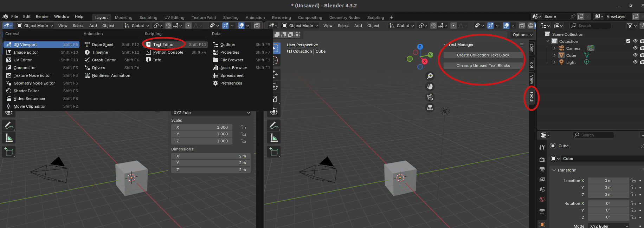The height and width of the screenshot is (228, 644).
Task: Hide the Cube object in outliner
Action: (x=635, y=55)
